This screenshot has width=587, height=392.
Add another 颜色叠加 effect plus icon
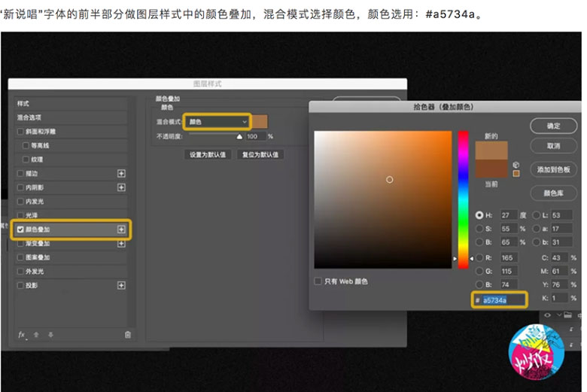pos(121,229)
